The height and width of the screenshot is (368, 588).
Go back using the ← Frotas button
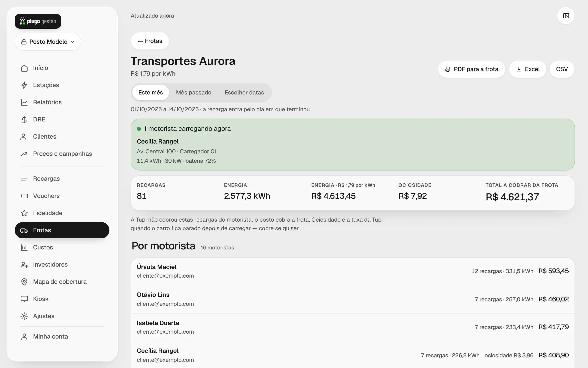click(x=150, y=41)
